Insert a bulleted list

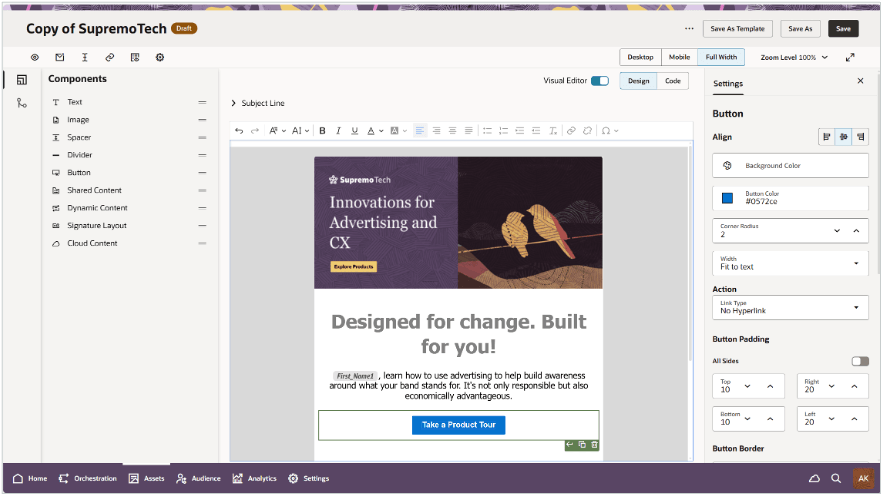coord(488,131)
